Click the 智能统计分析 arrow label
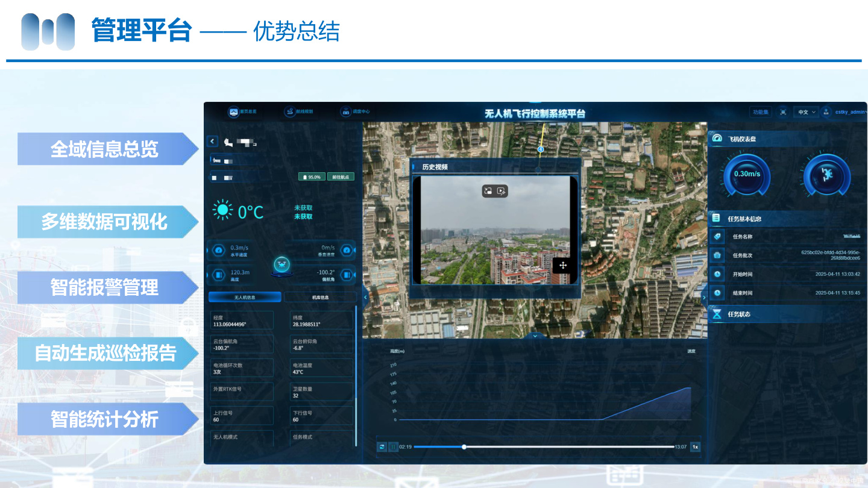 point(107,419)
